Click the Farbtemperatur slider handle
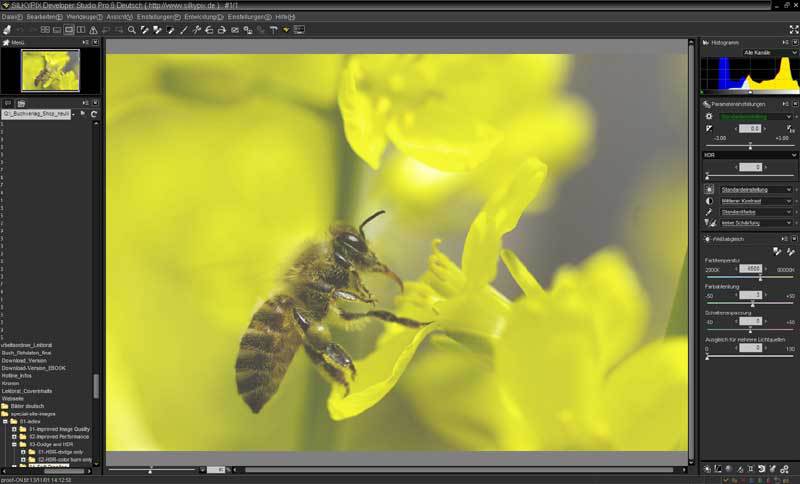The height and width of the screenshot is (484, 800). tap(760, 278)
